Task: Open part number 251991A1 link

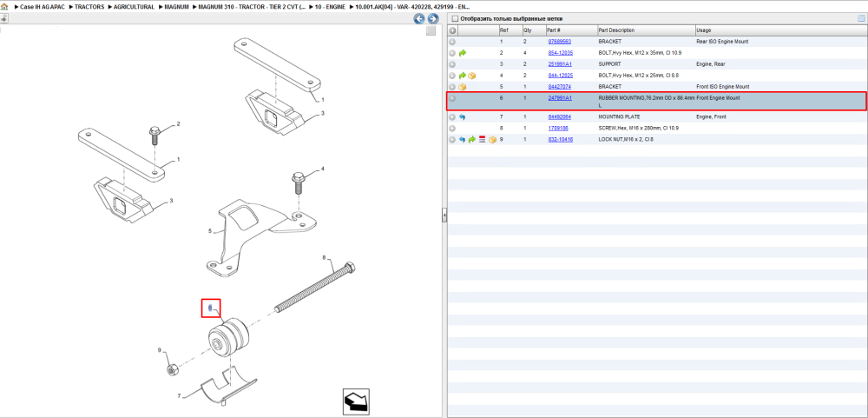Action: point(560,64)
